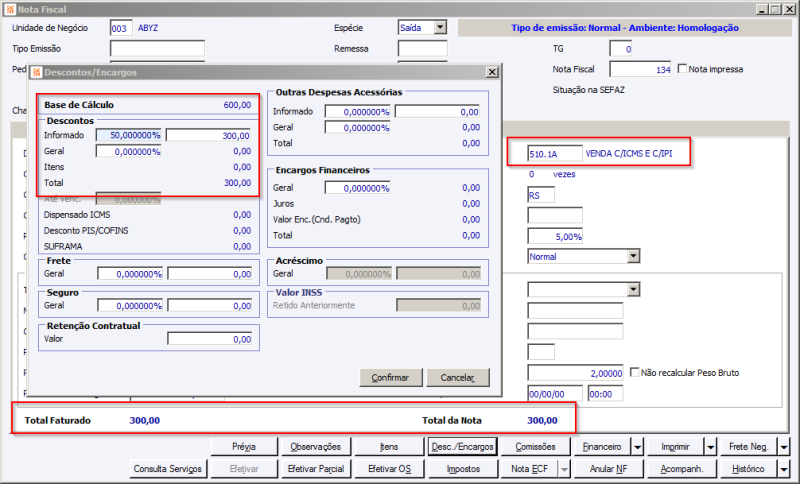Click the 2,00000 weight field
800x484 pixels.
click(576, 373)
